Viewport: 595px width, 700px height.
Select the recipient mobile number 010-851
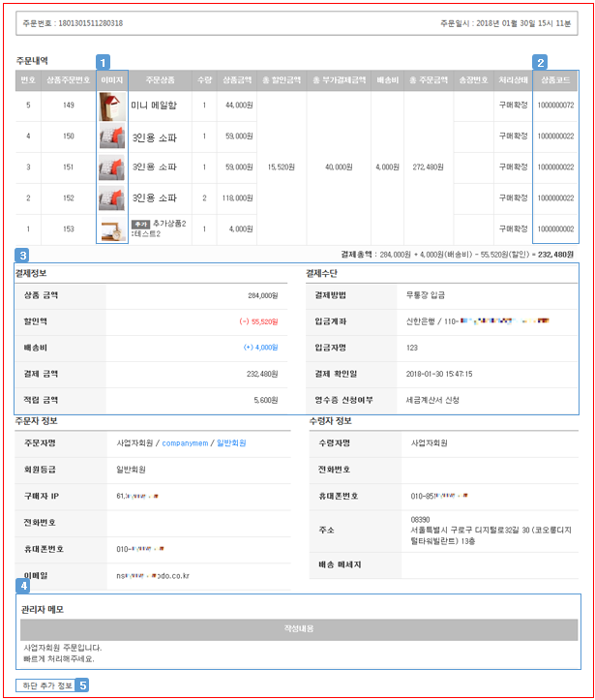pyautogui.click(x=439, y=496)
